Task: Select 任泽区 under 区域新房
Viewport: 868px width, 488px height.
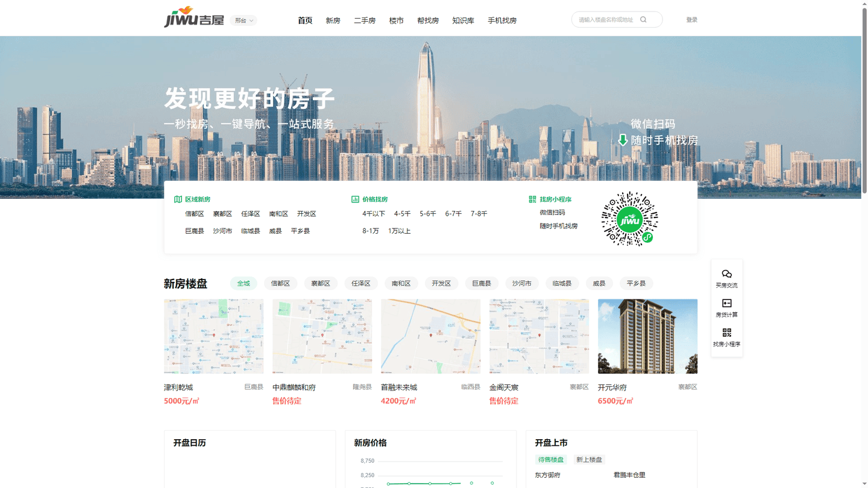Action: (x=251, y=214)
